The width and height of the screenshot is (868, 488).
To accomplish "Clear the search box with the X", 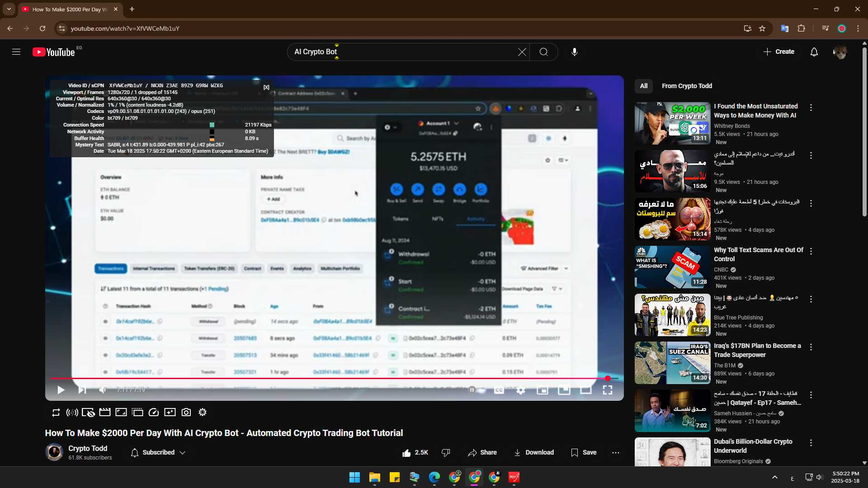I will 522,52.
